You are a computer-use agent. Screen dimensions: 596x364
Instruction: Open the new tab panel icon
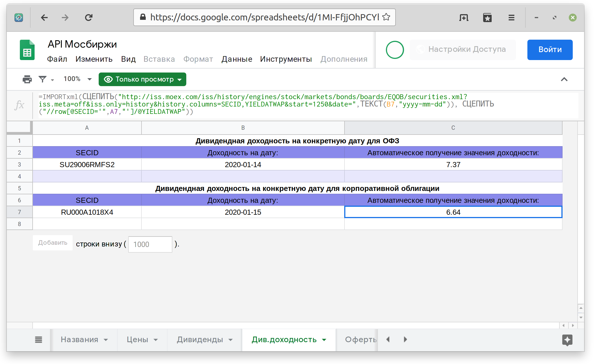click(464, 18)
